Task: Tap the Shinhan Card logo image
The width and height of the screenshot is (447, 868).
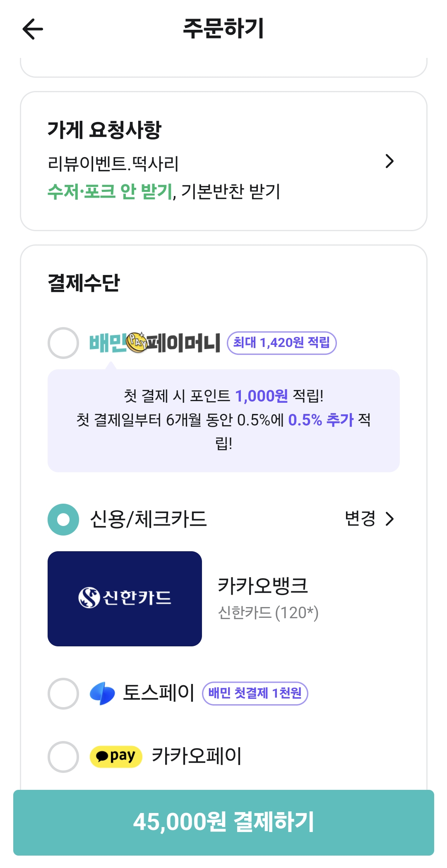Action: click(x=125, y=598)
